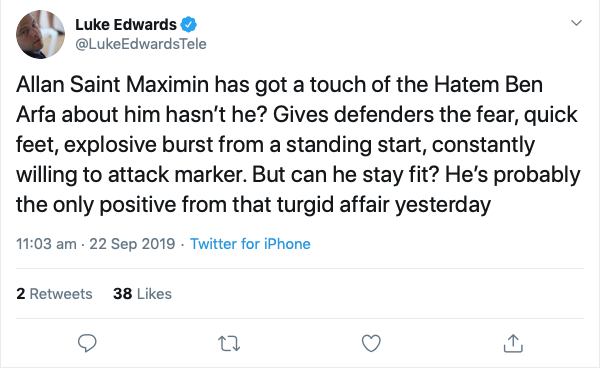Like the tweet with the heart icon
Viewport: 601px width, 368px height.
click(x=371, y=343)
